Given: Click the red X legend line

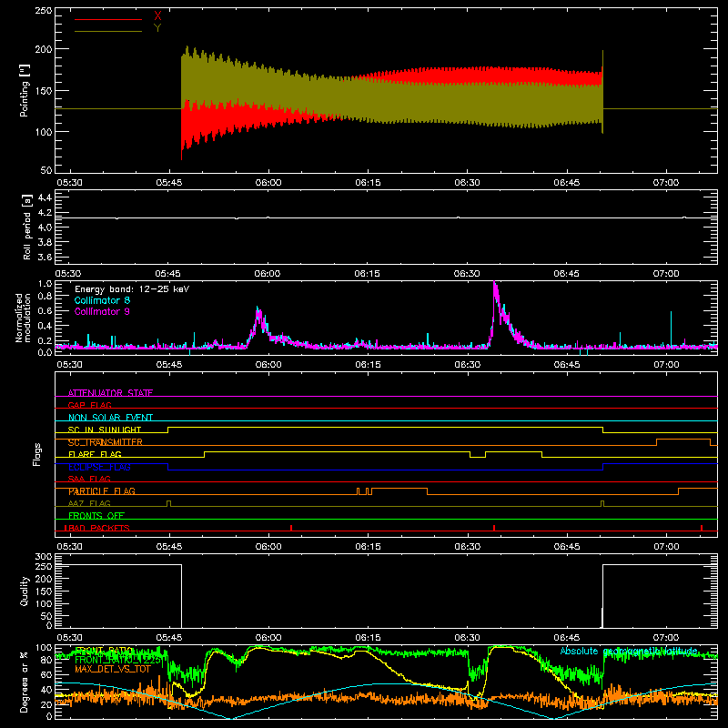Looking at the screenshot, I should 108,19.
